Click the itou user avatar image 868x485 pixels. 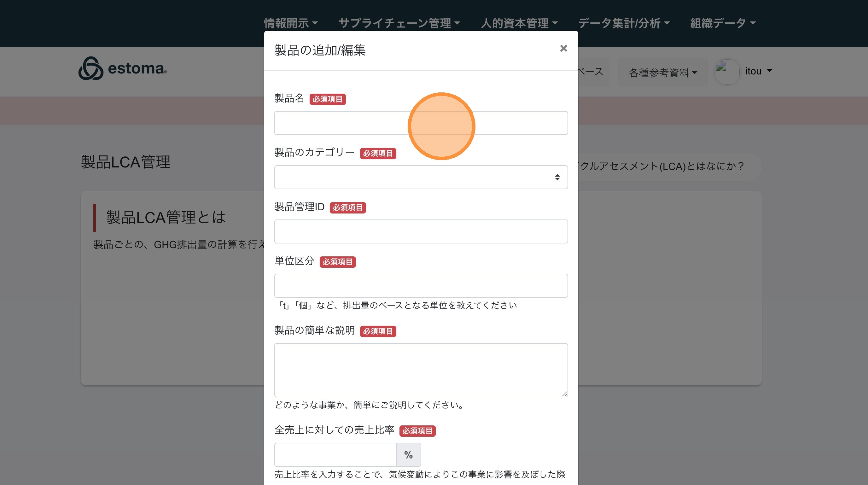[727, 72]
